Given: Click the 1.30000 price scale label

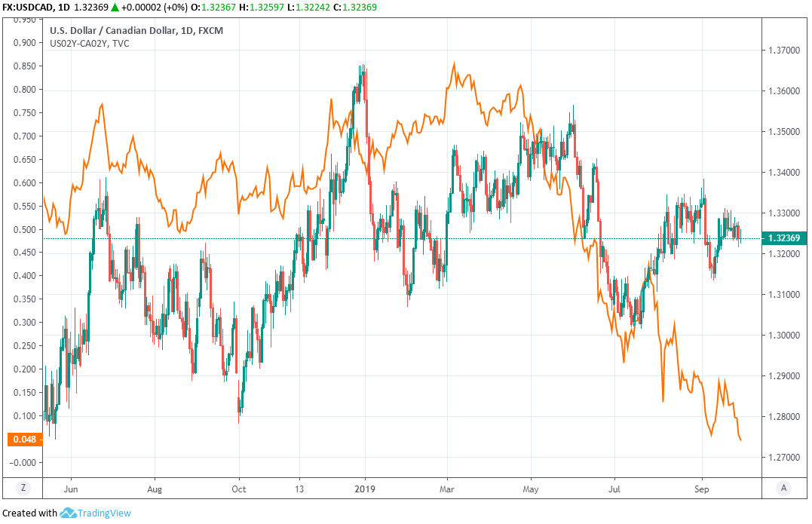Looking at the screenshot, I should coord(785,336).
